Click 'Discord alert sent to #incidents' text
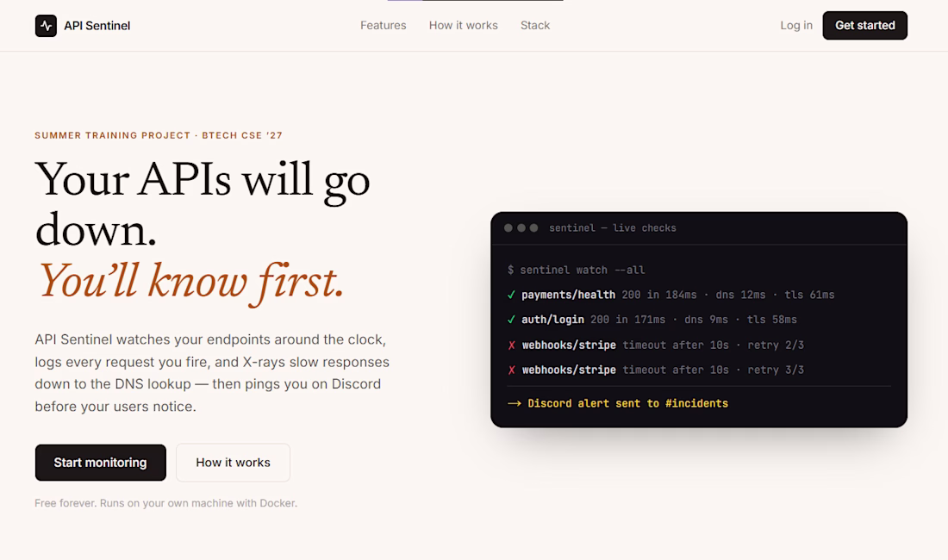Viewport: 948px width, 560px height. (x=627, y=403)
